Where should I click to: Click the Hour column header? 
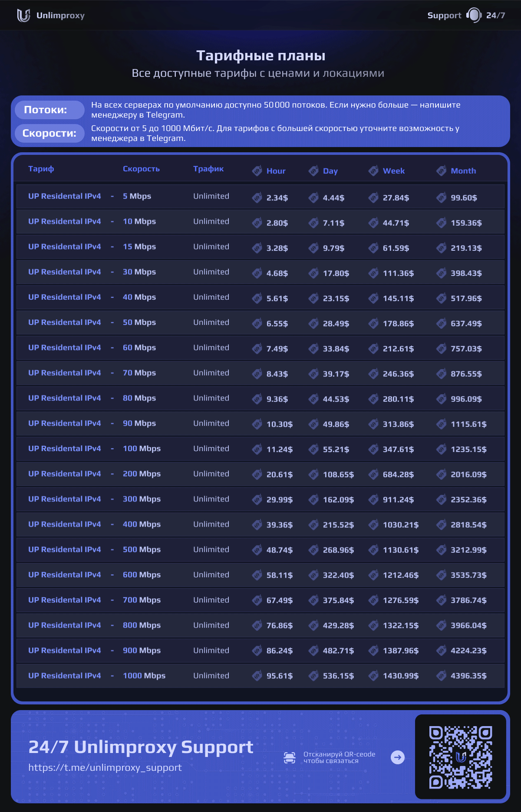[276, 171]
